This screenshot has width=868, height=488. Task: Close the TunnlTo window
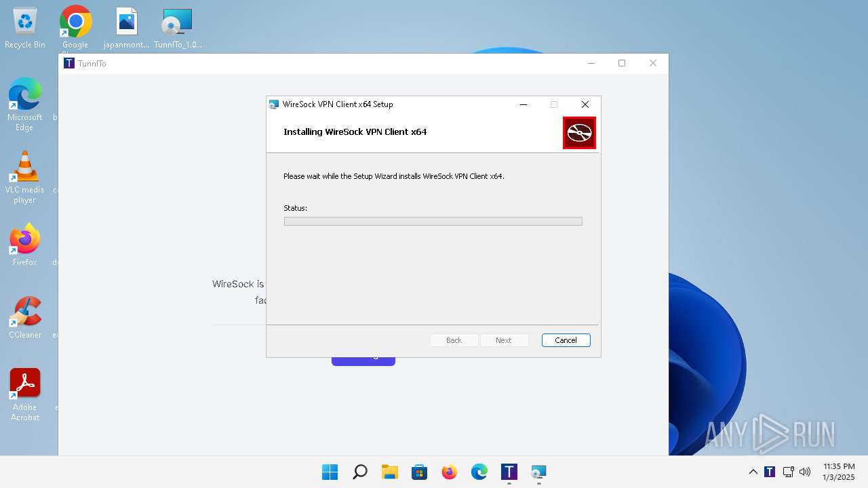[x=653, y=63]
